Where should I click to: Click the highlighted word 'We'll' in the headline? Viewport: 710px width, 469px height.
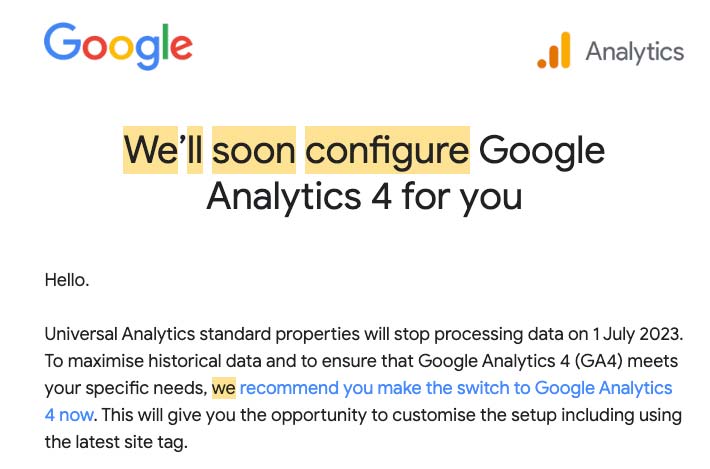coord(163,150)
